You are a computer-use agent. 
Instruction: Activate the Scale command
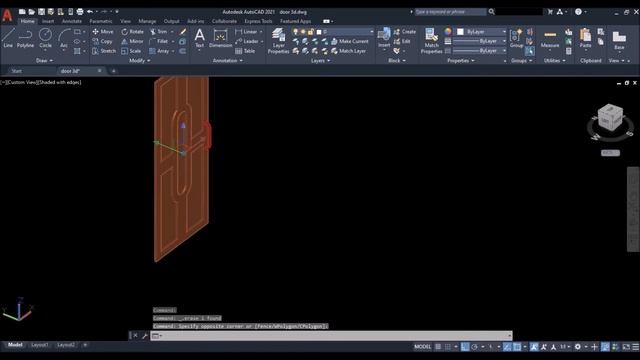click(131, 51)
